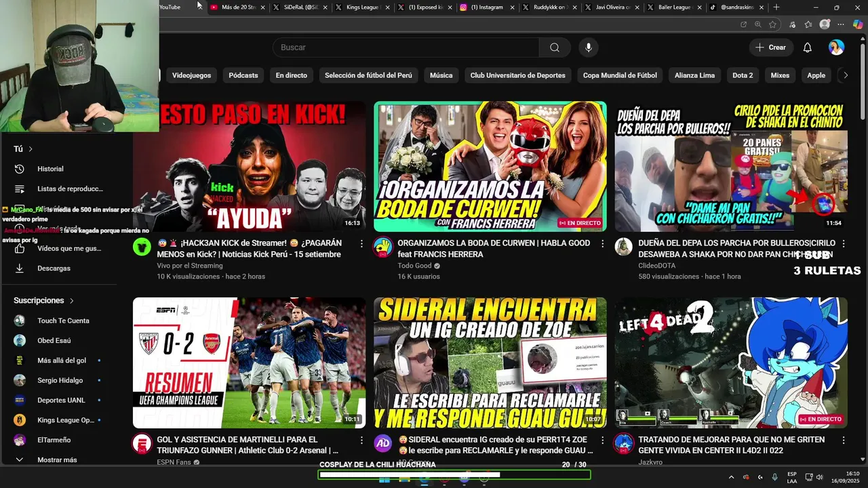This screenshot has height=488, width=868.
Task: Open browser favorites list icon
Action: coord(808,24)
